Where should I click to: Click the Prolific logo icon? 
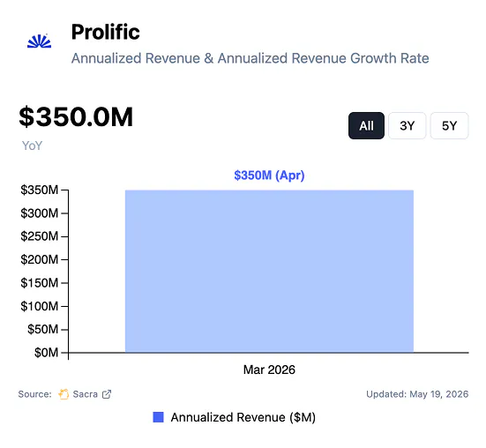(40, 41)
